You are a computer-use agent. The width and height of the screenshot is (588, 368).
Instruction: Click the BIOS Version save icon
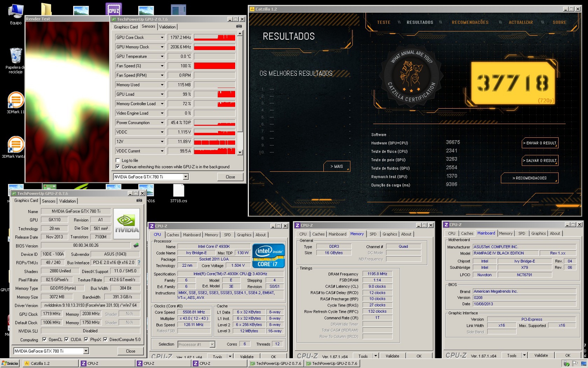(x=136, y=246)
